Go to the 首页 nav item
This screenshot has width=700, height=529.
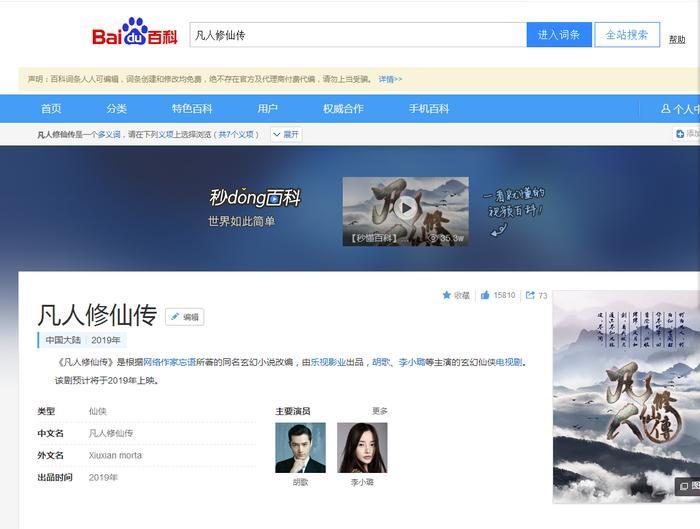[51, 108]
